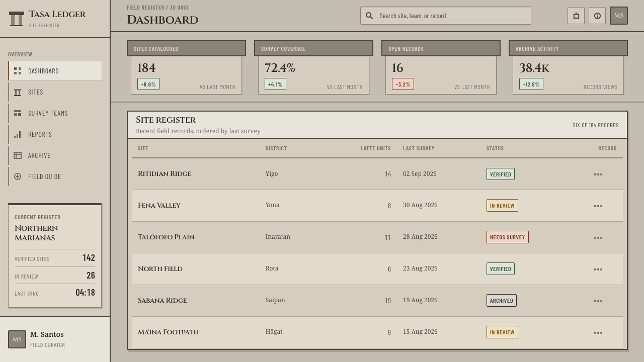
Task: Go to Dashboard in the sidebar
Action: click(x=55, y=71)
